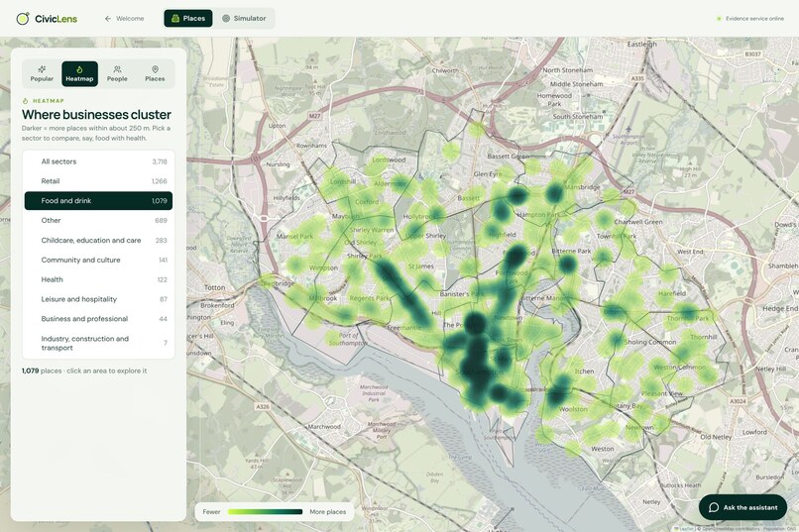Click the dark heatmap cluster along Shirley
799x532 pixels.
click(x=402, y=292)
